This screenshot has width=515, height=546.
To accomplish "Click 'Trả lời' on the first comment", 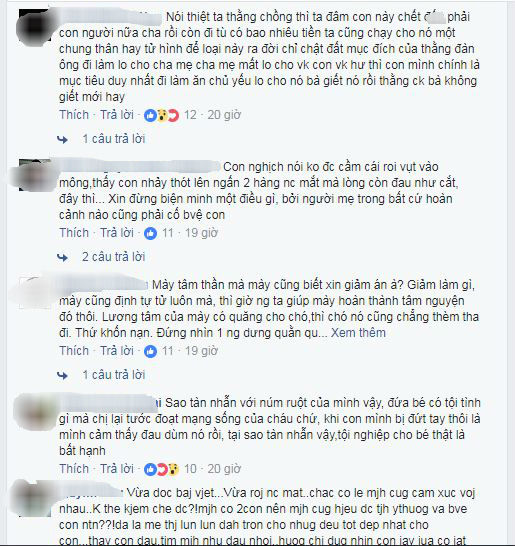I will point(117,115).
